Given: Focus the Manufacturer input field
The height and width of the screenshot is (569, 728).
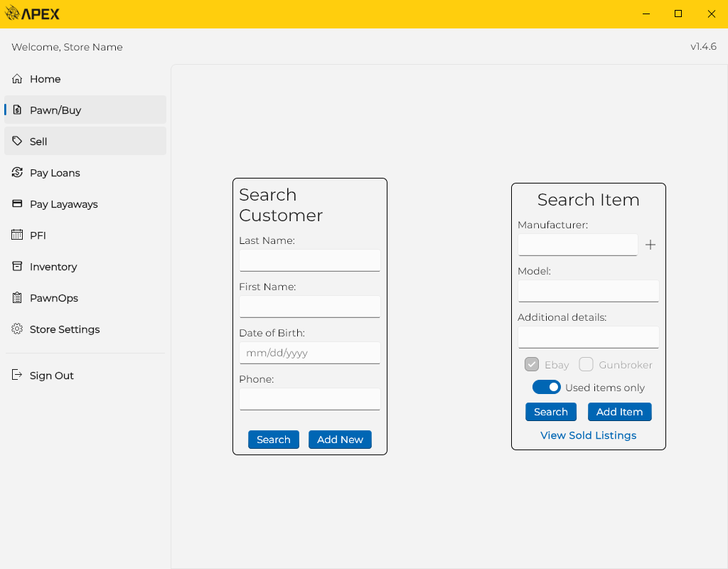Looking at the screenshot, I should (x=577, y=245).
